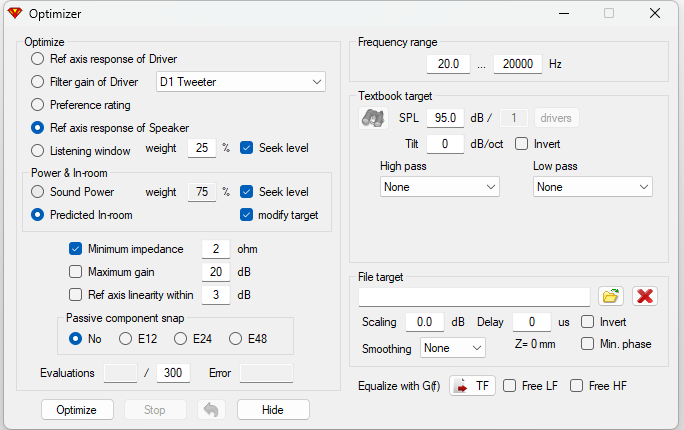Select E48 component snap
Screen dimensions: 684x430
[x=236, y=339]
